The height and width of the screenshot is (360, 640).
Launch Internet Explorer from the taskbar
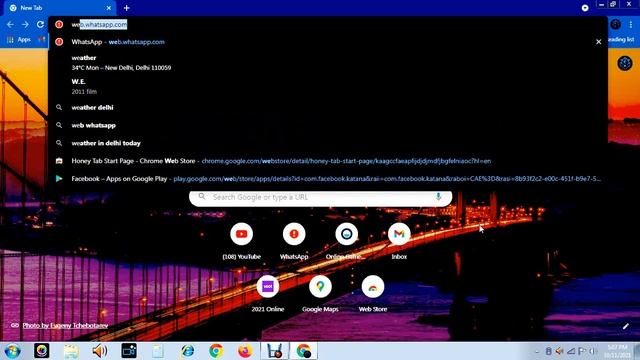point(187,351)
